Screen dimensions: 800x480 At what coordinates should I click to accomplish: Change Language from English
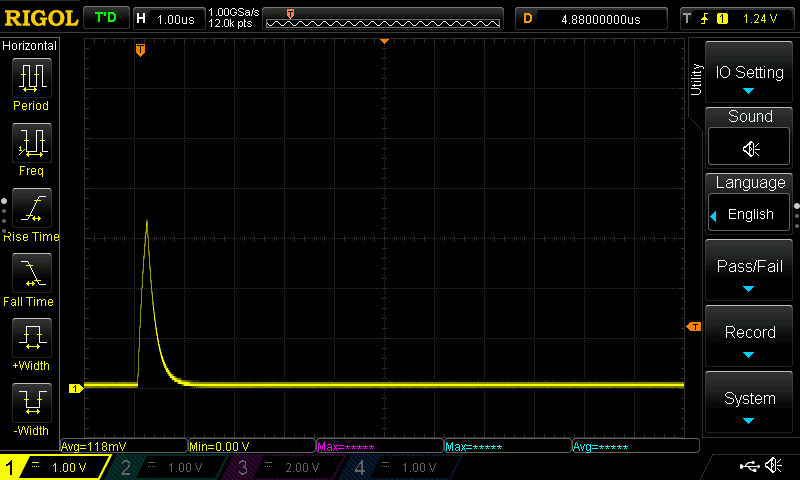click(x=750, y=214)
